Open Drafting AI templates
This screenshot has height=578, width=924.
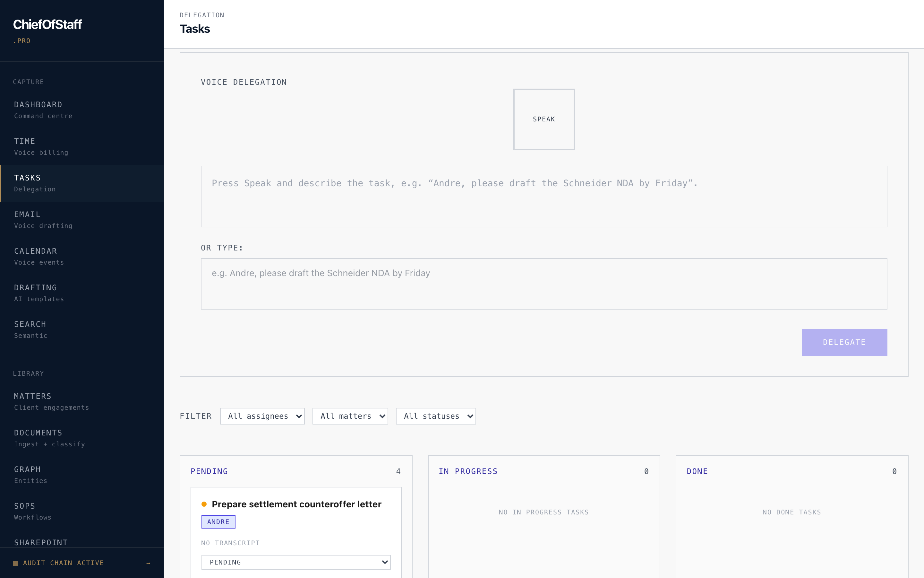click(82, 293)
